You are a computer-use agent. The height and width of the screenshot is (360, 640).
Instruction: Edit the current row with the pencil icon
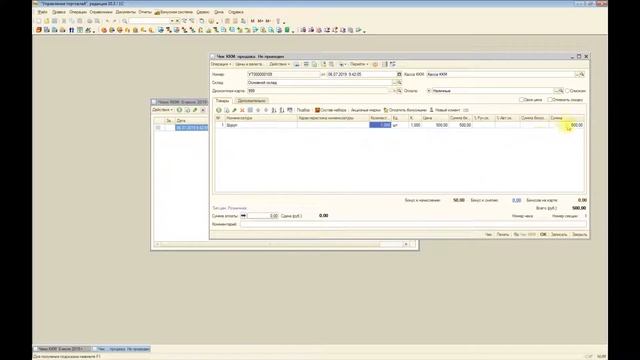234,110
